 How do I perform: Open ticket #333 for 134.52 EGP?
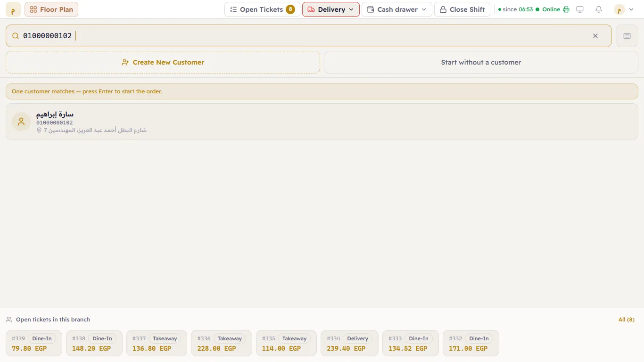pyautogui.click(x=411, y=343)
